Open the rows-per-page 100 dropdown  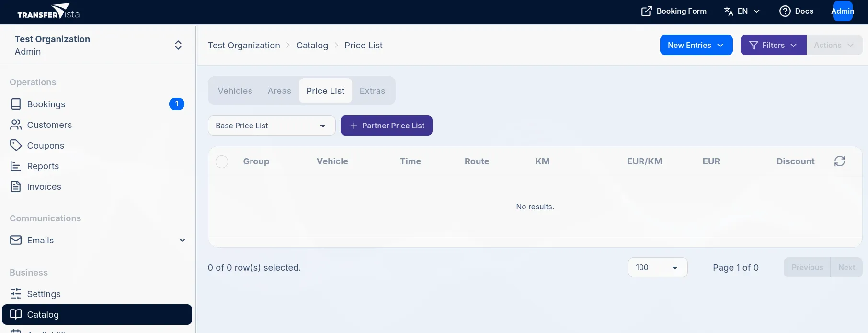click(657, 267)
